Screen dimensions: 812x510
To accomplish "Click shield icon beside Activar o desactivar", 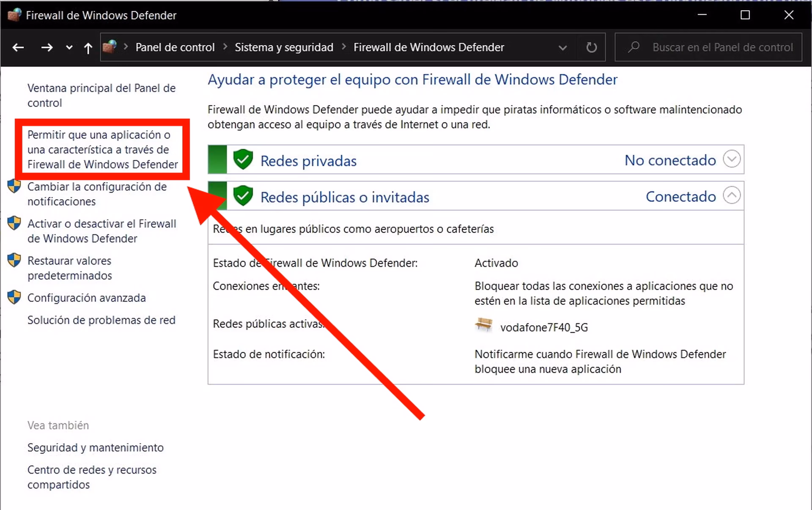I will (x=14, y=223).
